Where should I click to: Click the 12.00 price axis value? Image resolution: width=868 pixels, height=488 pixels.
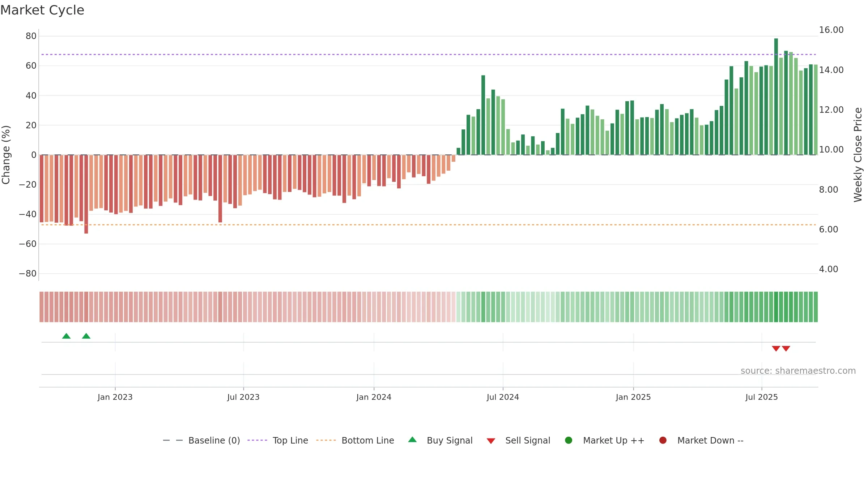(831, 110)
